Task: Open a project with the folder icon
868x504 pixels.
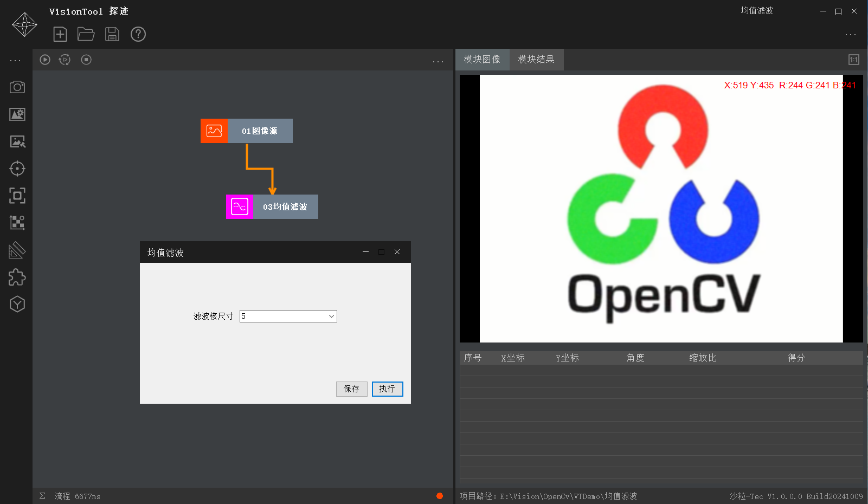Action: tap(86, 34)
